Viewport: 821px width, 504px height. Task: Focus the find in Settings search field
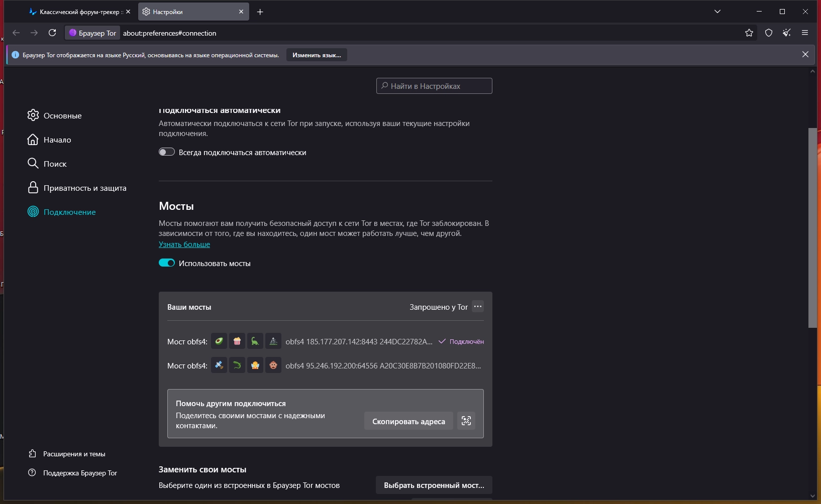click(434, 86)
